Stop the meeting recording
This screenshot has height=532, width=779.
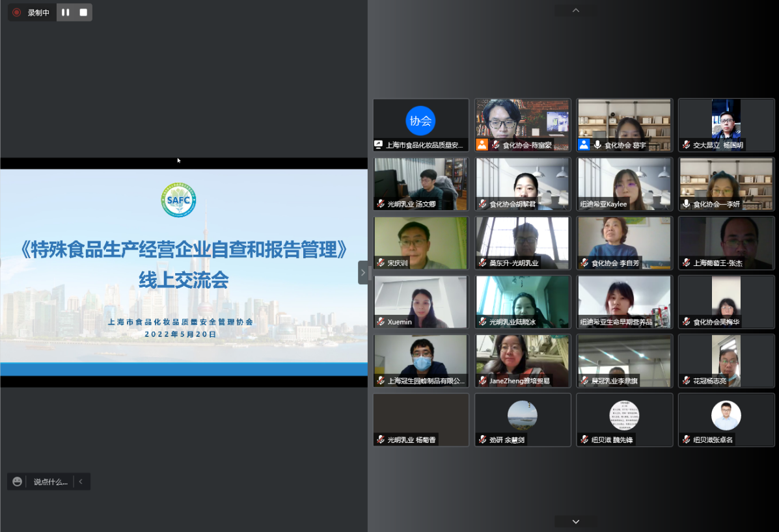coord(83,12)
